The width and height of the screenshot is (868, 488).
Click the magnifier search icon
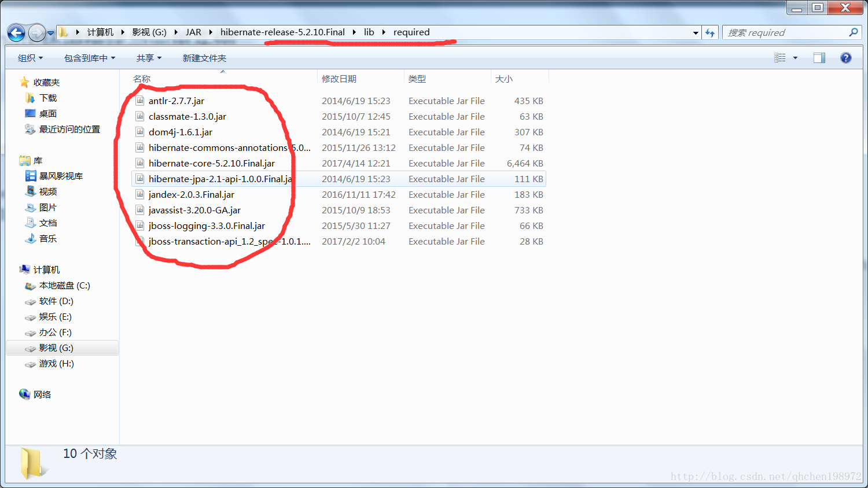(x=854, y=32)
